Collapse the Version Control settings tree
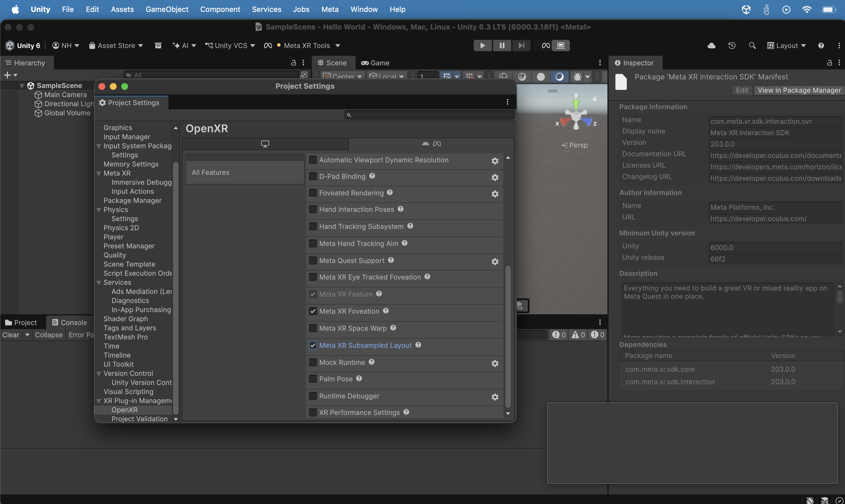 pos(99,373)
